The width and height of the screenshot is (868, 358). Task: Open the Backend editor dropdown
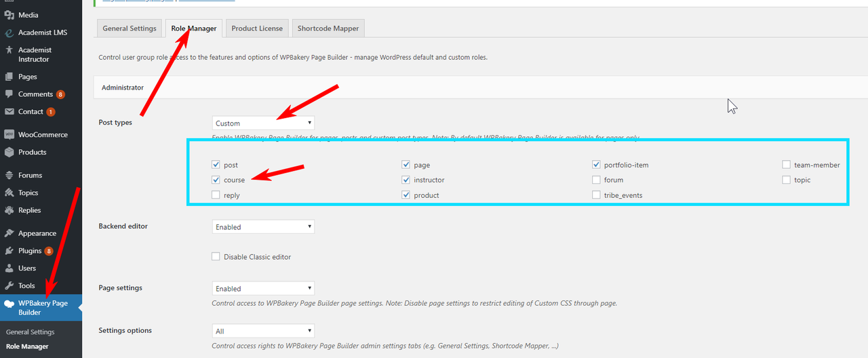(x=263, y=226)
